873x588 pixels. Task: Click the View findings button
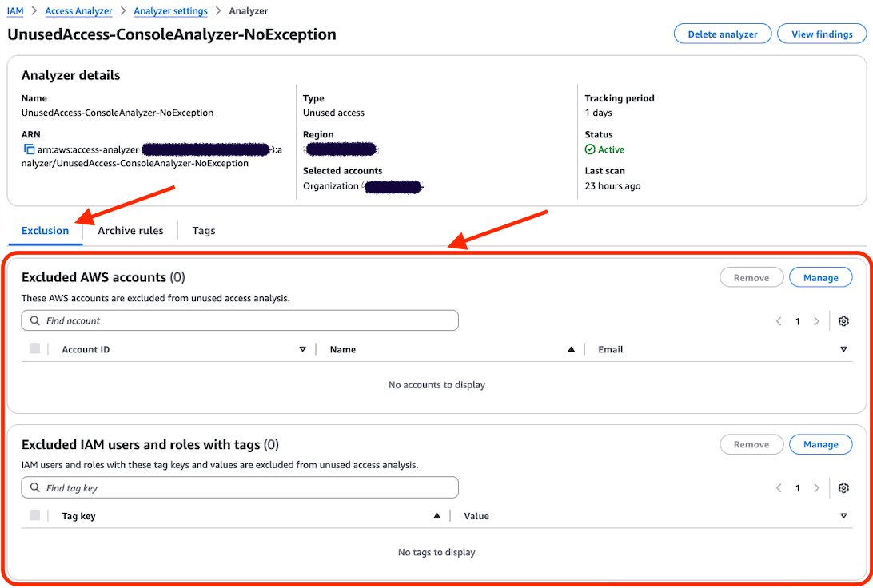[822, 34]
